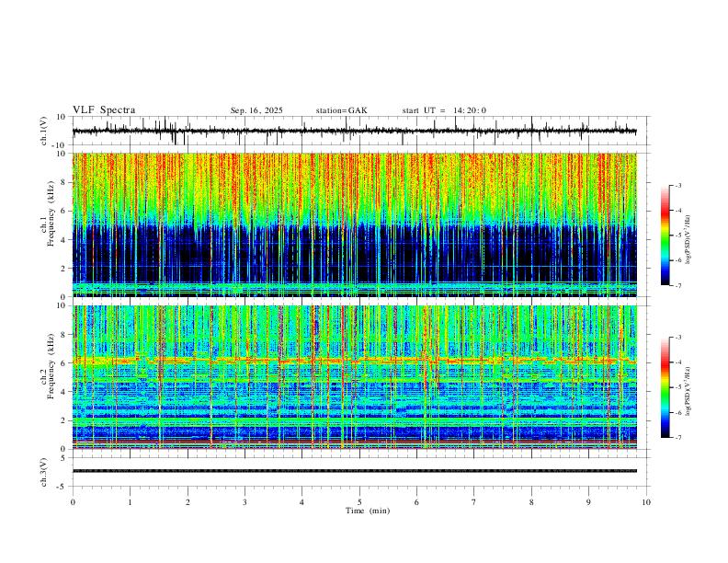Select the ch.2 "Frequency (kHz)" axis label
Screen dimensions: 728x563
click(x=51, y=365)
